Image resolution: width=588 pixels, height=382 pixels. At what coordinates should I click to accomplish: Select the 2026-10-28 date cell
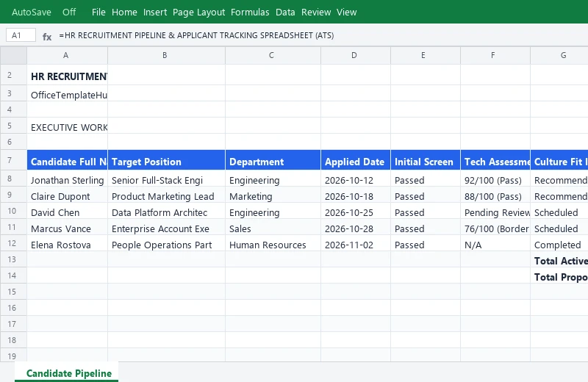coord(356,227)
